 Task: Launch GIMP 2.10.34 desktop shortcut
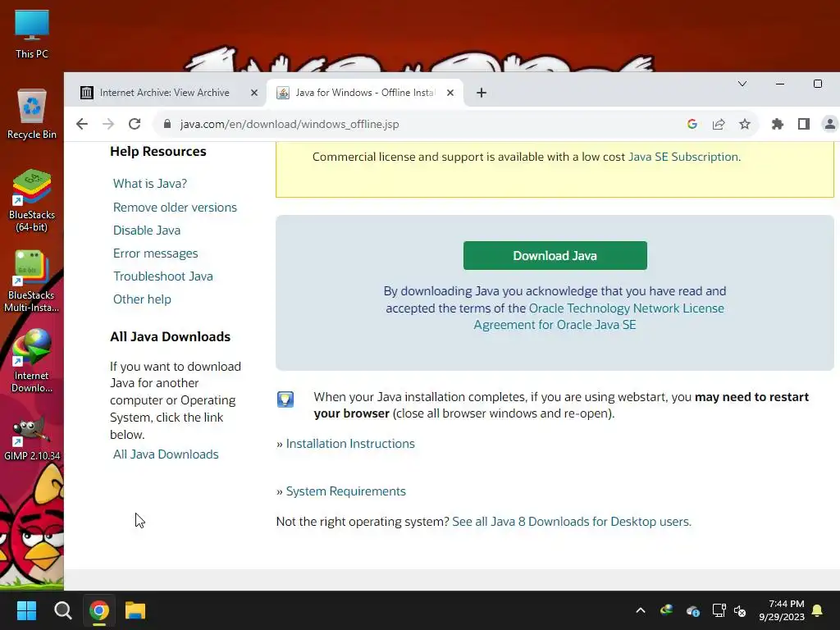pos(32,440)
